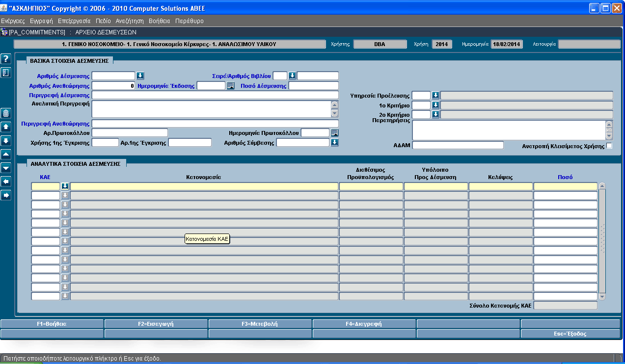Click the bold up arrow sidebar icon
The height and width of the screenshot is (364, 625).
click(x=6, y=127)
